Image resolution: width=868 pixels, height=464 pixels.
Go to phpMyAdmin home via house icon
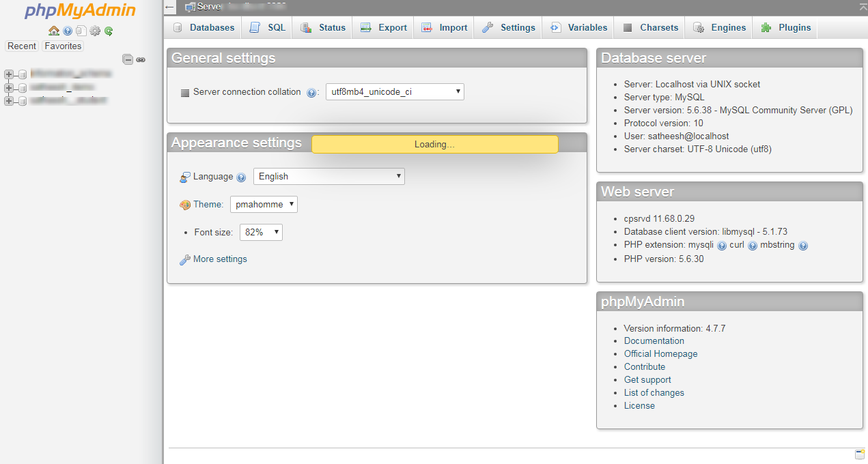tap(54, 31)
